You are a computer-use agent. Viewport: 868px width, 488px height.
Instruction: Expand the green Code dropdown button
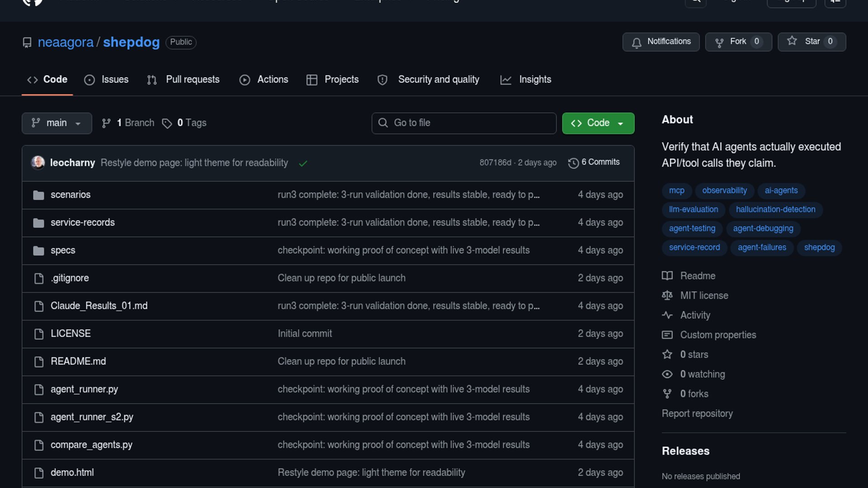tap(598, 123)
